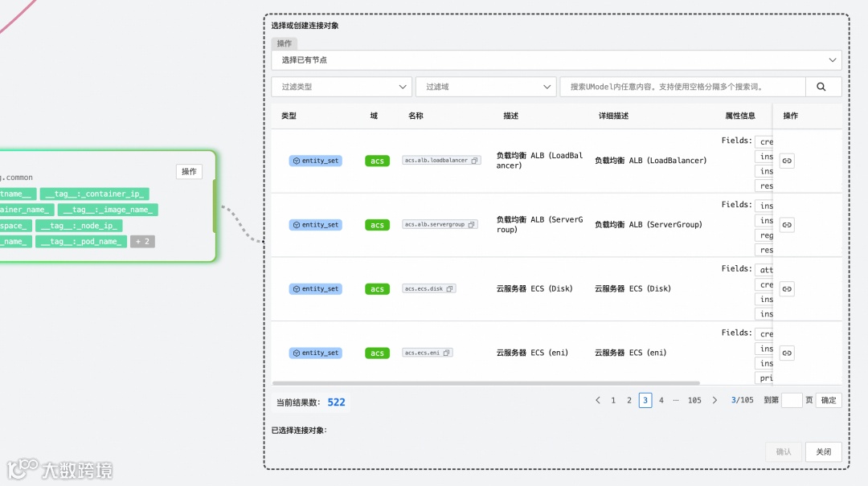Click the link icon for acs.ecs.eni row
The height and width of the screenshot is (486, 868).
point(787,353)
